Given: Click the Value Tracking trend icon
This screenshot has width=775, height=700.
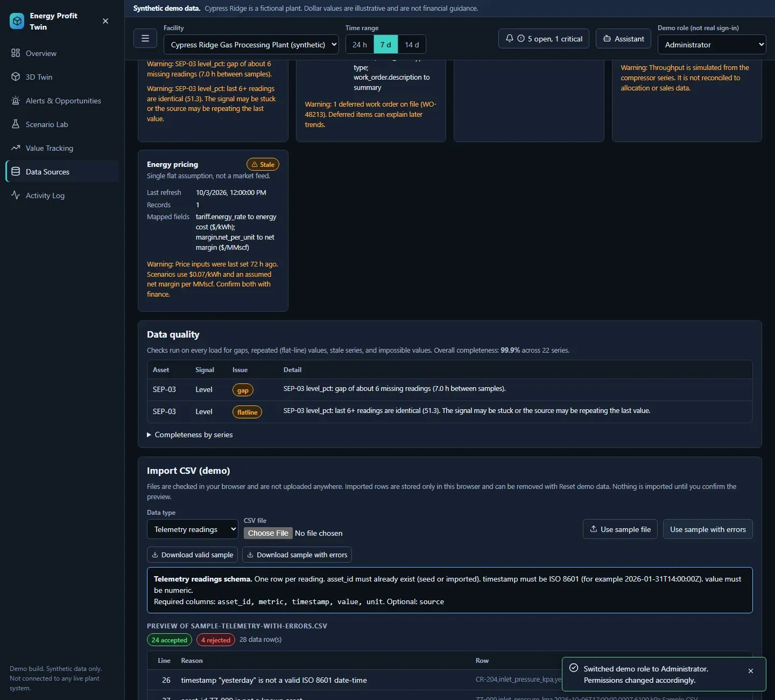Looking at the screenshot, I should 16,148.
